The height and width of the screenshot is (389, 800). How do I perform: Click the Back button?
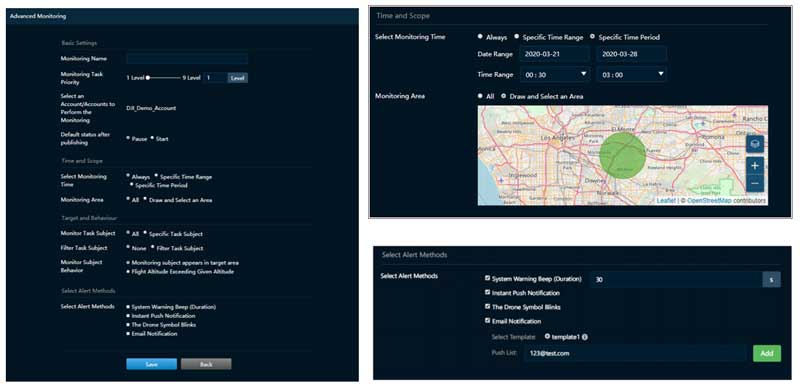pos(206,364)
